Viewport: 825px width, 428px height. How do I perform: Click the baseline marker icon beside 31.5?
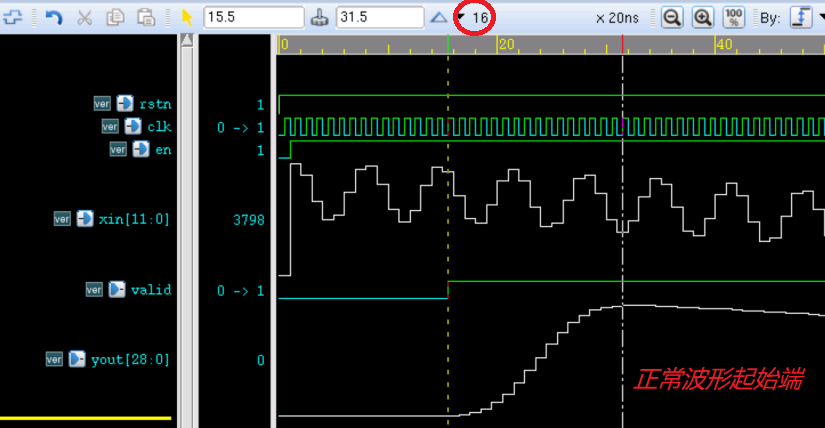(320, 17)
